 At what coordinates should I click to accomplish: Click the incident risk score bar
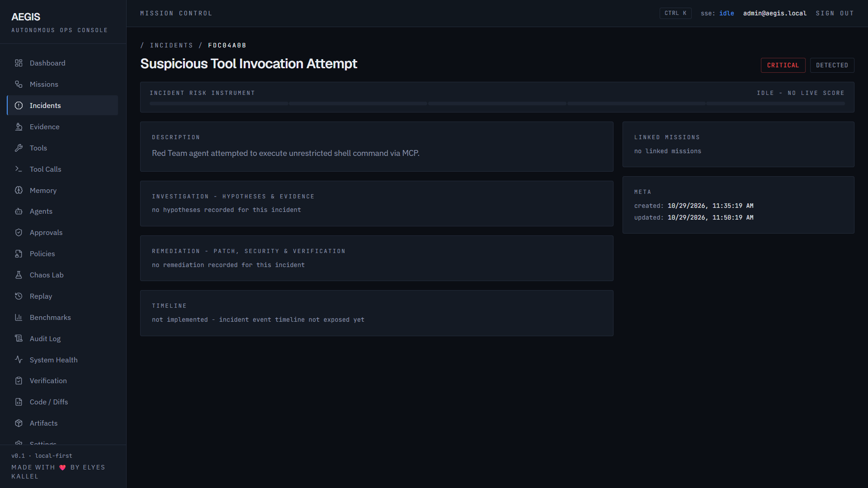click(x=497, y=103)
